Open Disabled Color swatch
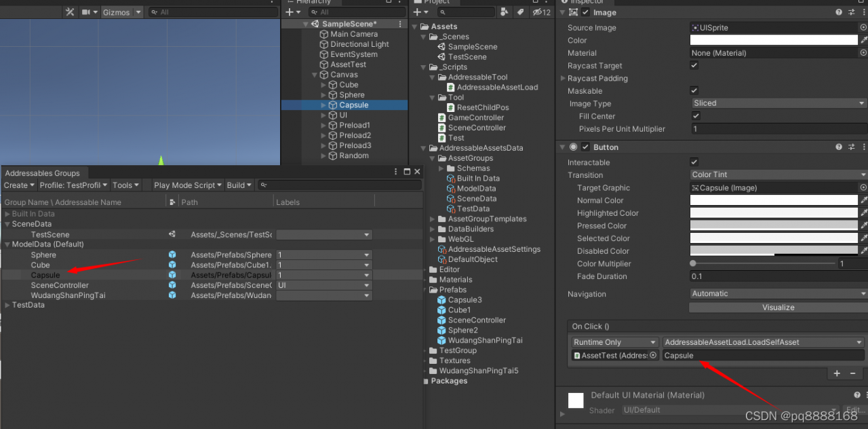 [774, 250]
